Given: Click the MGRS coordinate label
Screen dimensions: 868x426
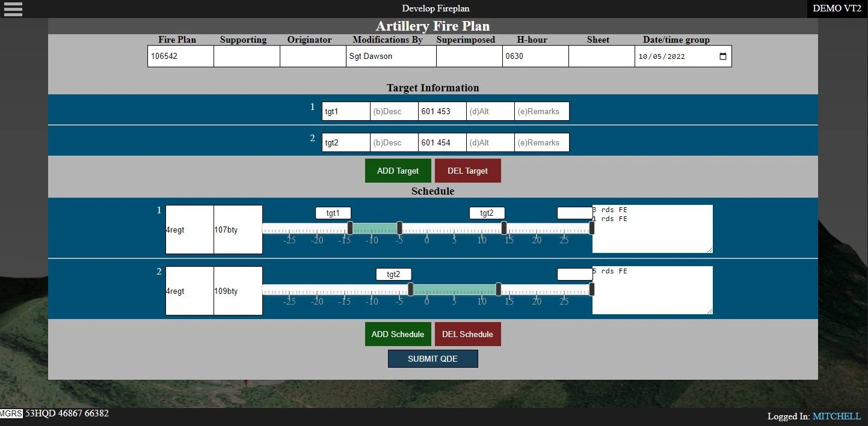Looking at the screenshot, I should click(11, 414).
